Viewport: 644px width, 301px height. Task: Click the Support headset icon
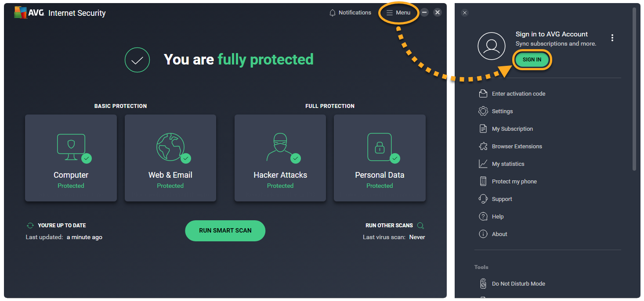coord(483,199)
